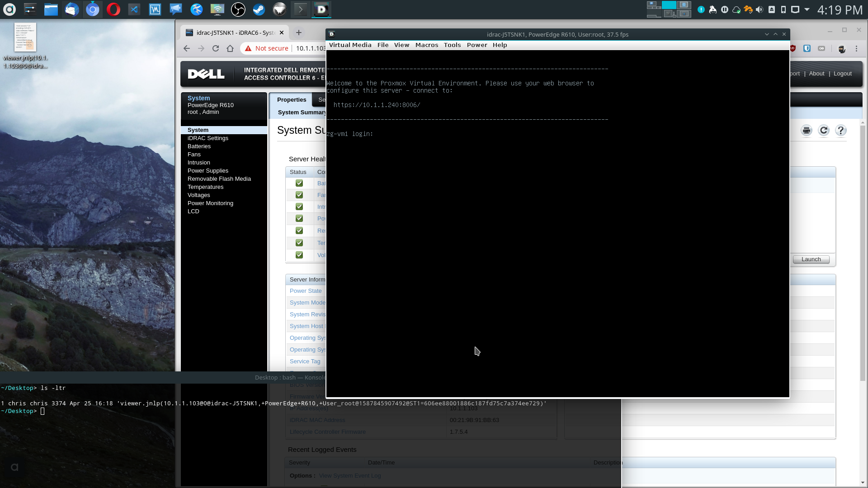Open System Settings from the top panel
The image size is (868, 488).
pyautogui.click(x=30, y=9)
